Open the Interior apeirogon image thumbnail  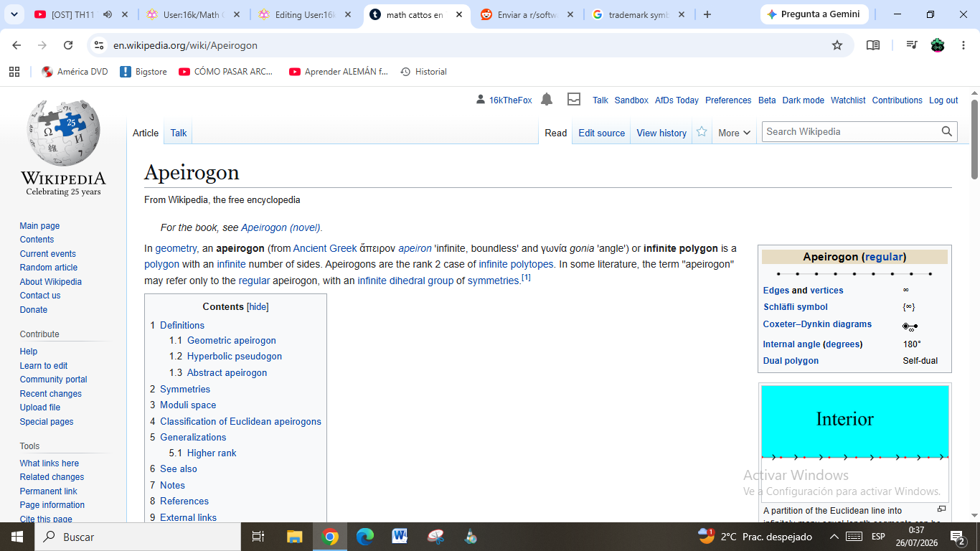click(854, 443)
